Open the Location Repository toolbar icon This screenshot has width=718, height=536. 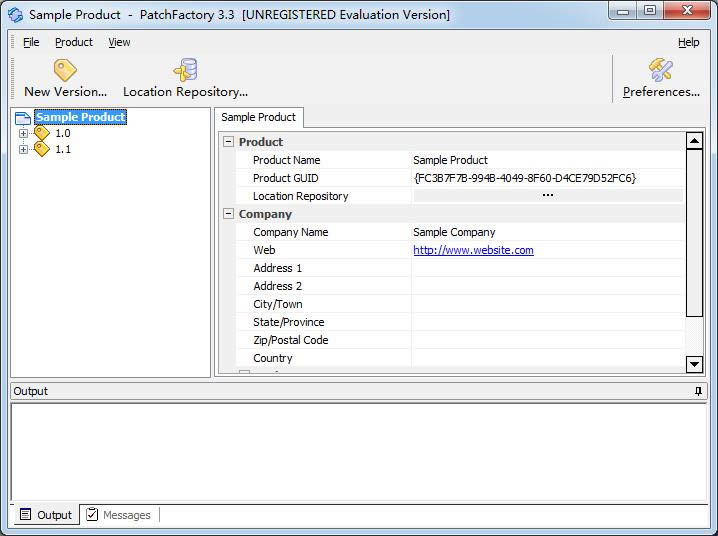185,70
